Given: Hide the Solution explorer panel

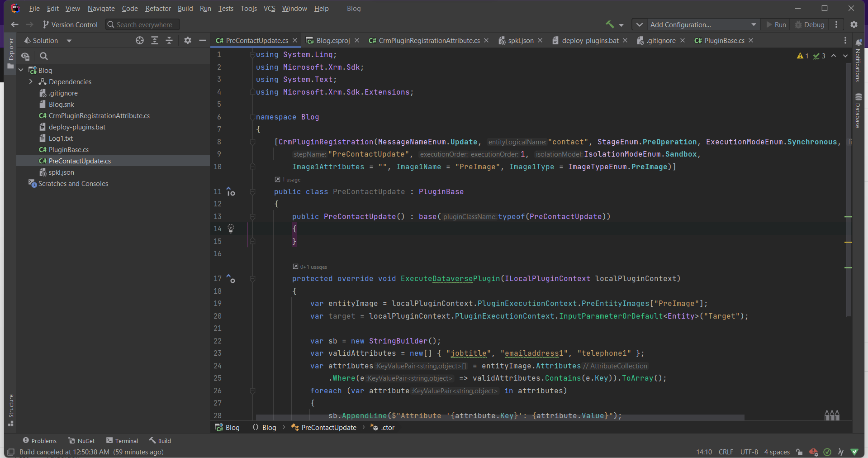Looking at the screenshot, I should click(x=203, y=41).
